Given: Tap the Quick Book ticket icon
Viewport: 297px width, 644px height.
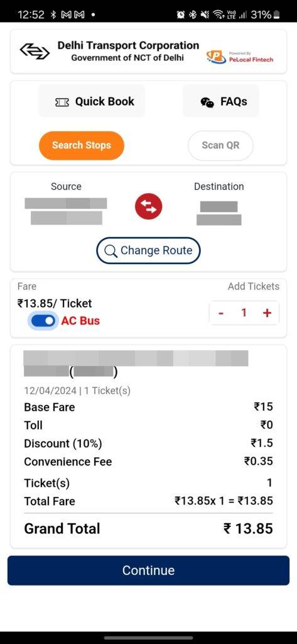Looking at the screenshot, I should coord(62,103).
